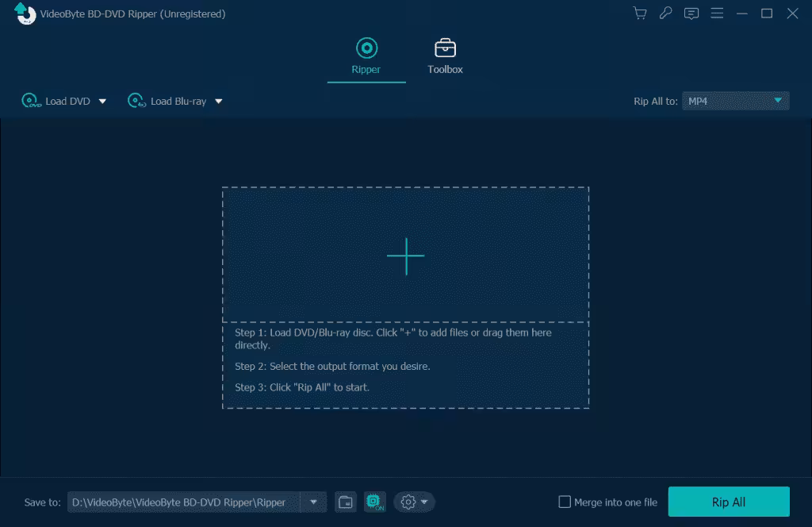The height and width of the screenshot is (527, 812).
Task: Click Load DVD button
Action: coord(56,101)
